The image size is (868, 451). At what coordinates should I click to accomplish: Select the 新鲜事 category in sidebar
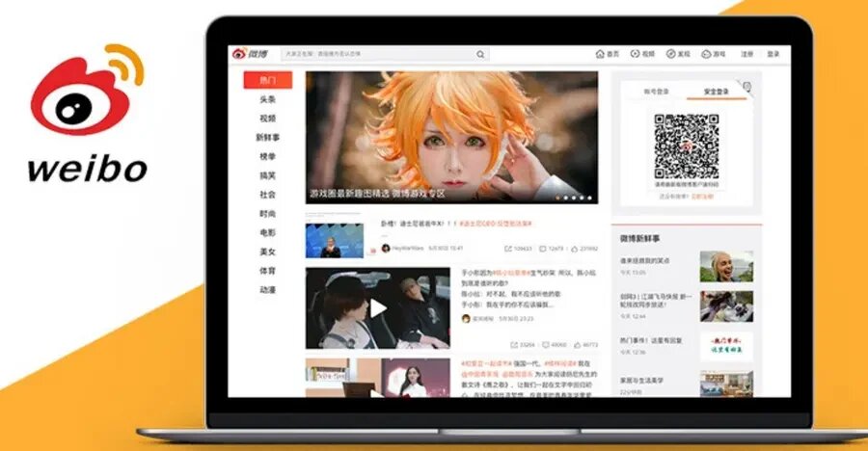click(268, 137)
